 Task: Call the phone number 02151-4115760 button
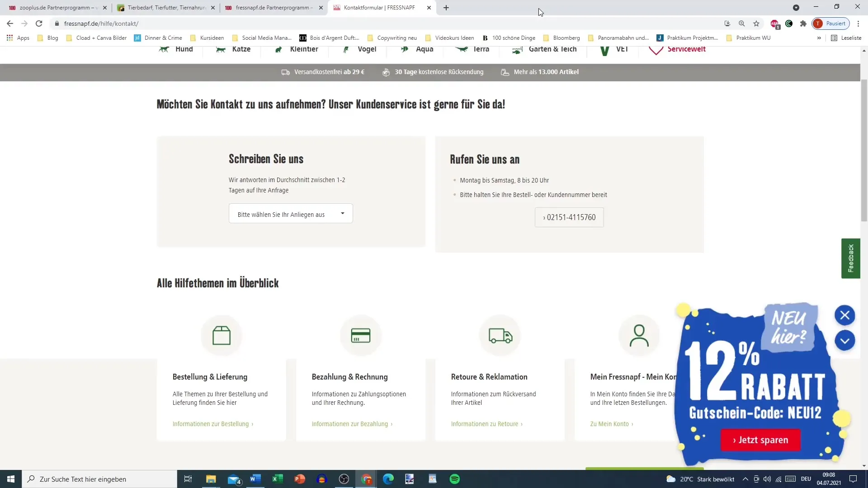(569, 217)
